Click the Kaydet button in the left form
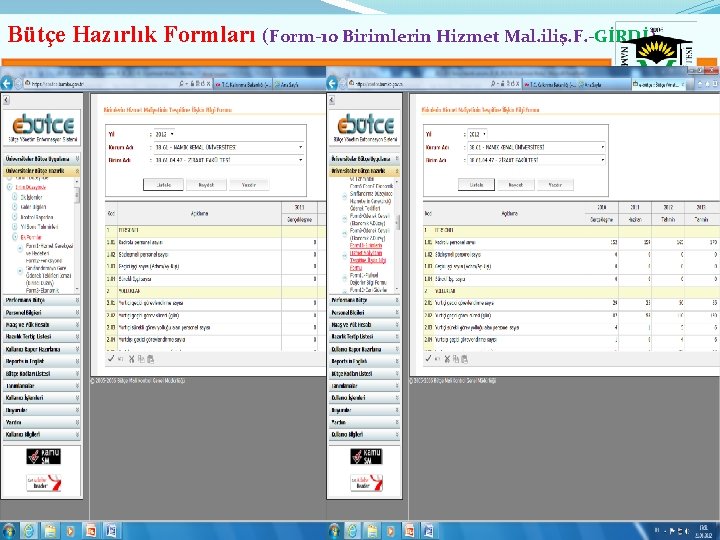720x540 pixels. click(206, 185)
